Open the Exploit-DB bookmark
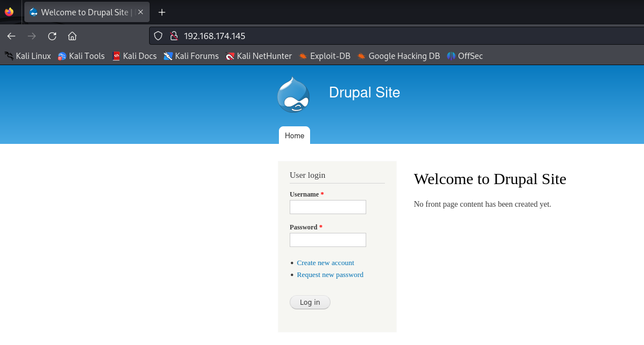This screenshot has height=345, width=644. 324,56
